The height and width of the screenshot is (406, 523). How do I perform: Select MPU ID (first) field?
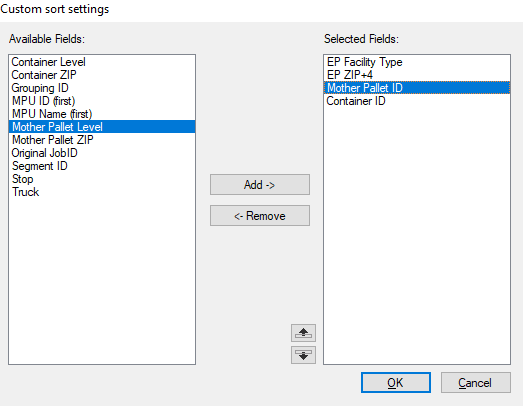click(102, 101)
